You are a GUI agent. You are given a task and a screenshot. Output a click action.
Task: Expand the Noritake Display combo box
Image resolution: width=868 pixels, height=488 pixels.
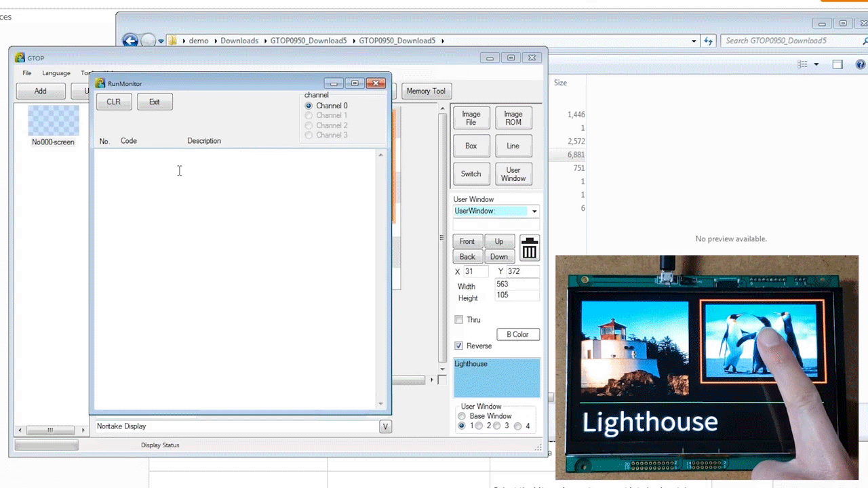(385, 426)
